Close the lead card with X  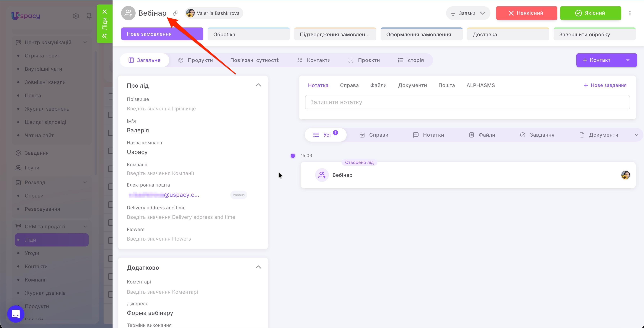click(104, 11)
